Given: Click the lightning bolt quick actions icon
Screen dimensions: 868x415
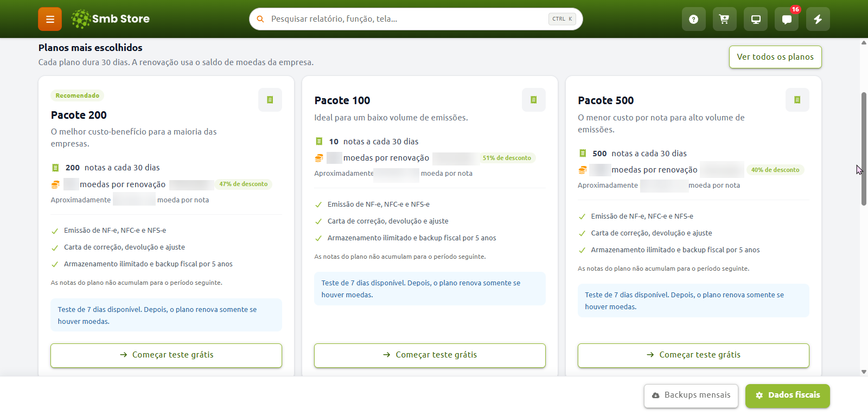Looking at the screenshot, I should (818, 20).
